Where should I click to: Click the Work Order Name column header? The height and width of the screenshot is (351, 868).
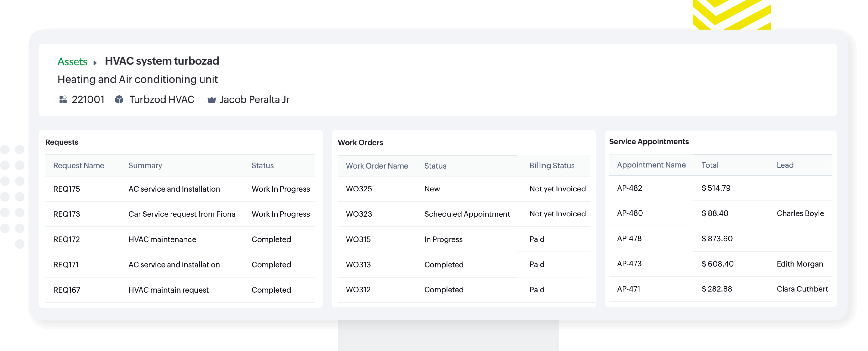tap(377, 166)
